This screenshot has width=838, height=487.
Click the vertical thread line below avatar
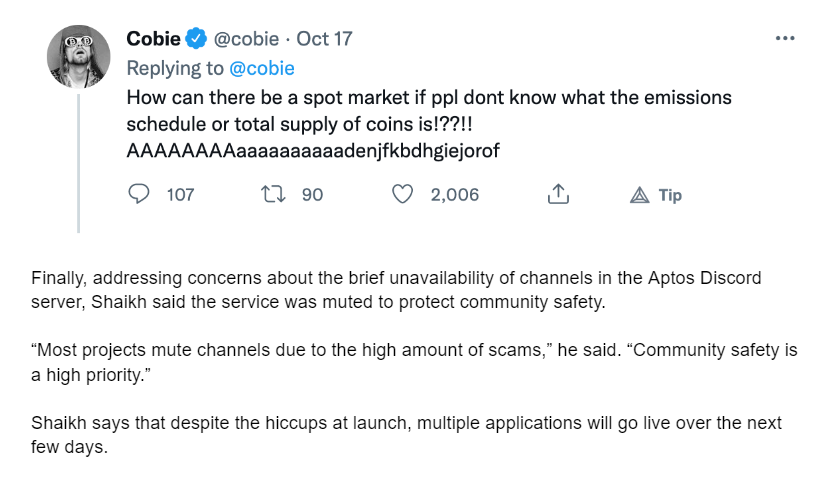click(79, 164)
